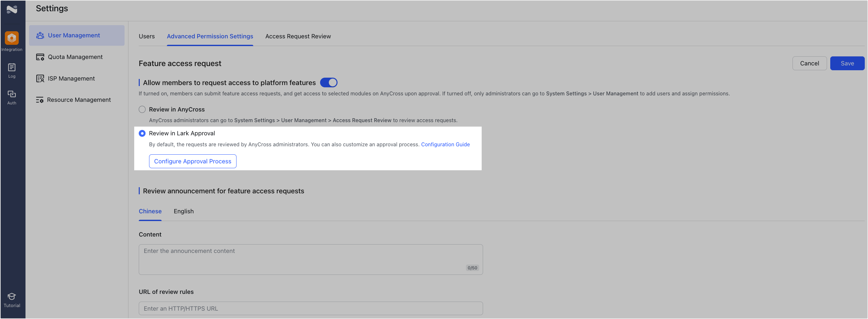The width and height of the screenshot is (868, 319).
Task: Open the Access Request Review tab
Action: click(x=298, y=36)
